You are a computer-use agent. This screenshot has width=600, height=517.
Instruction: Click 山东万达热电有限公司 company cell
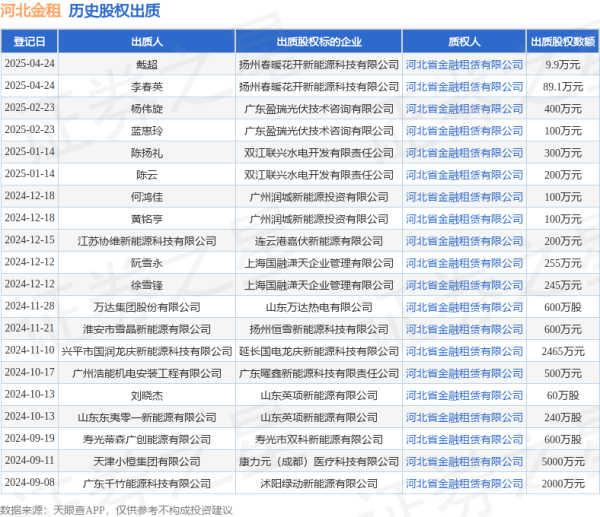[x=319, y=306]
